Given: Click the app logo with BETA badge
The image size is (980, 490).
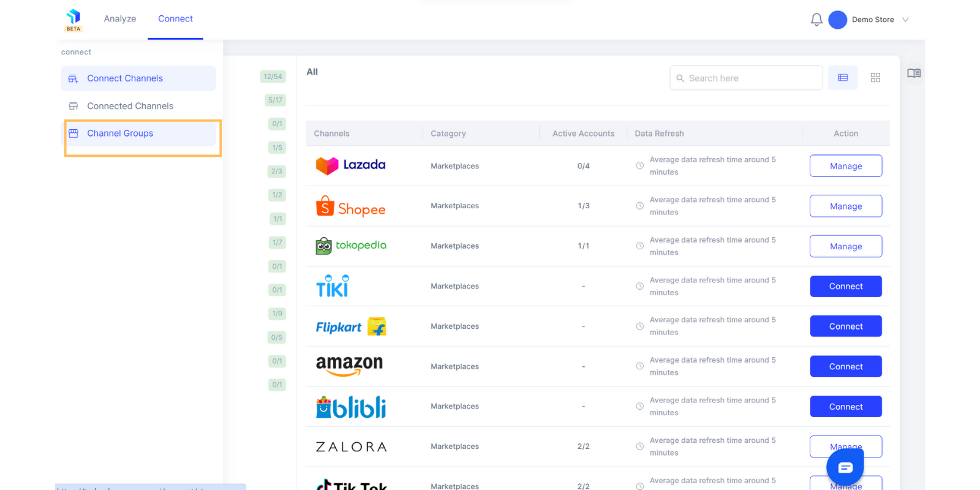Looking at the screenshot, I should click(x=73, y=20).
